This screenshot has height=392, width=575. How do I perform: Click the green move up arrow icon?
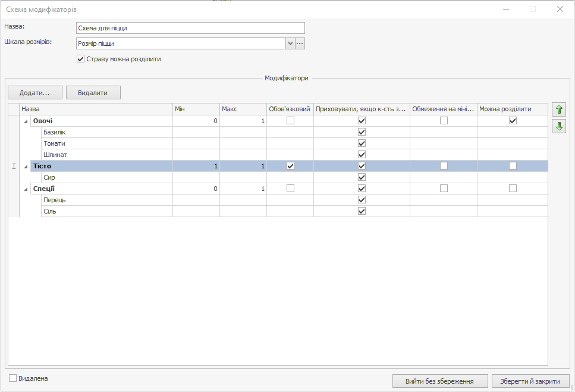click(x=558, y=109)
